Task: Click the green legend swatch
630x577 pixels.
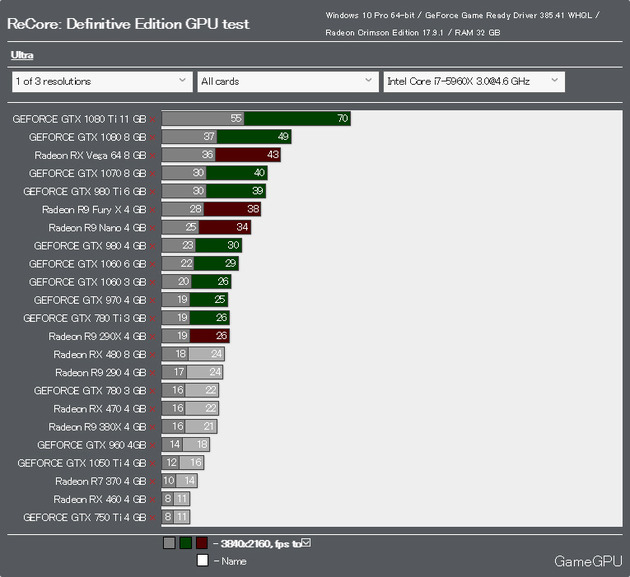Action: 186,543
